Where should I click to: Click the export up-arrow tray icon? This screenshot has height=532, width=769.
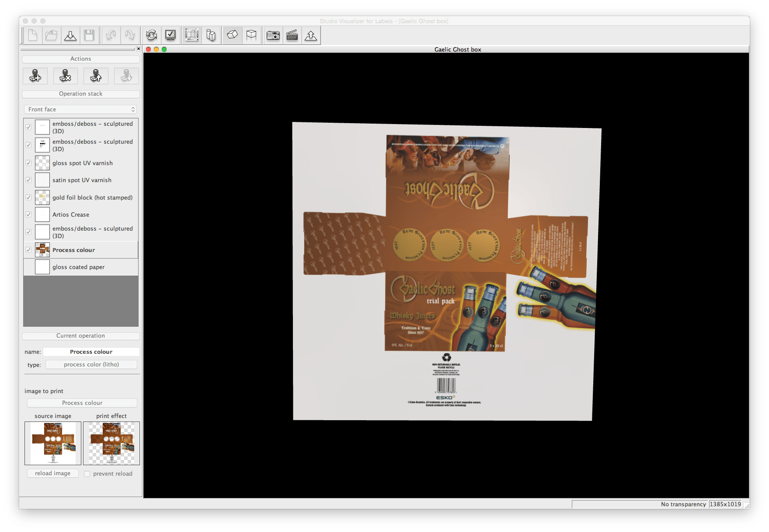click(x=311, y=35)
